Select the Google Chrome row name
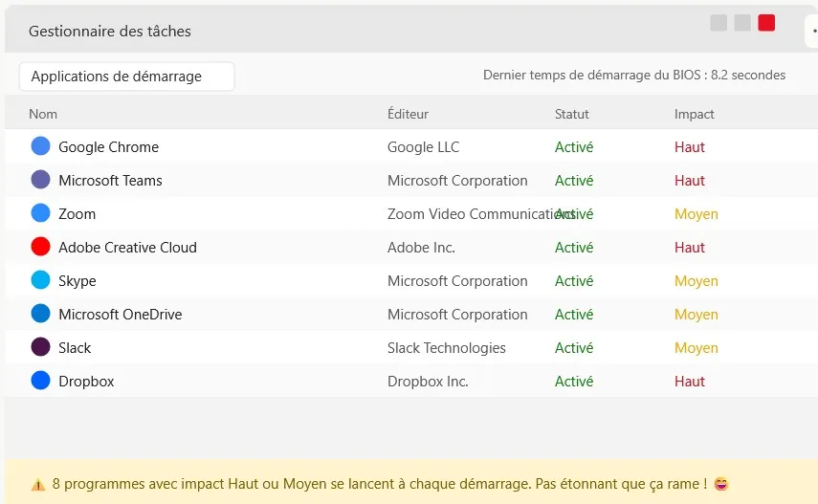Screen dimensions: 818x504 click(108, 147)
